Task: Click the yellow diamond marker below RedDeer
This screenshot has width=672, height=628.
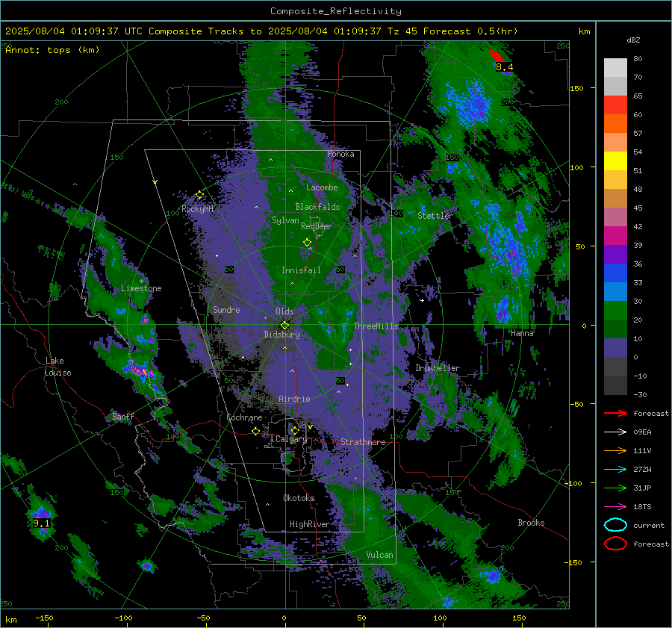Action: [x=307, y=243]
